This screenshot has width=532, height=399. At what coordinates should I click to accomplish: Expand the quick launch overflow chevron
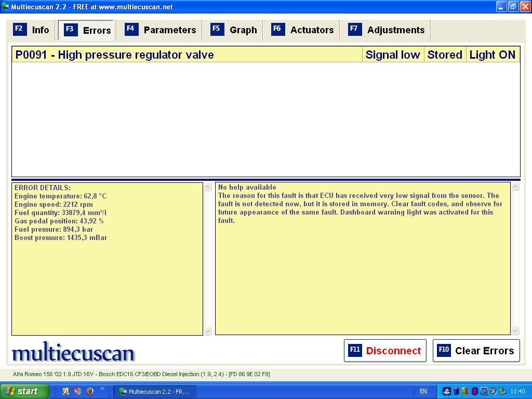102,389
